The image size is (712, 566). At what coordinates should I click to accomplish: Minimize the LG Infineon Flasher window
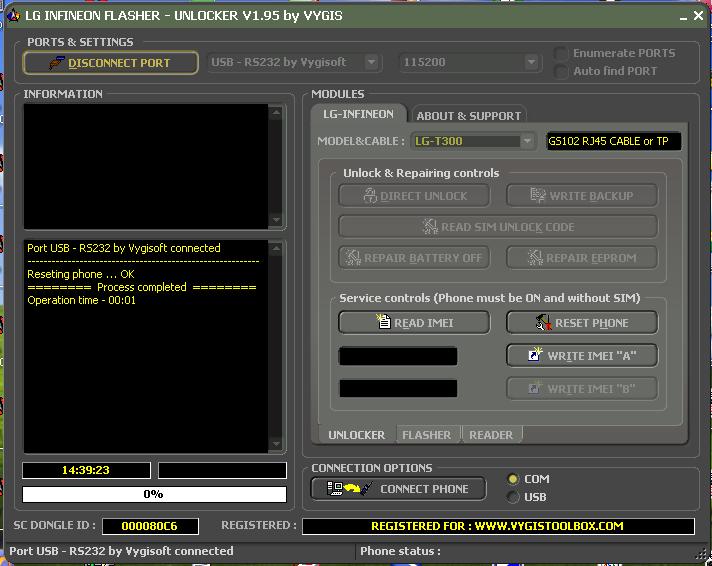(683, 16)
